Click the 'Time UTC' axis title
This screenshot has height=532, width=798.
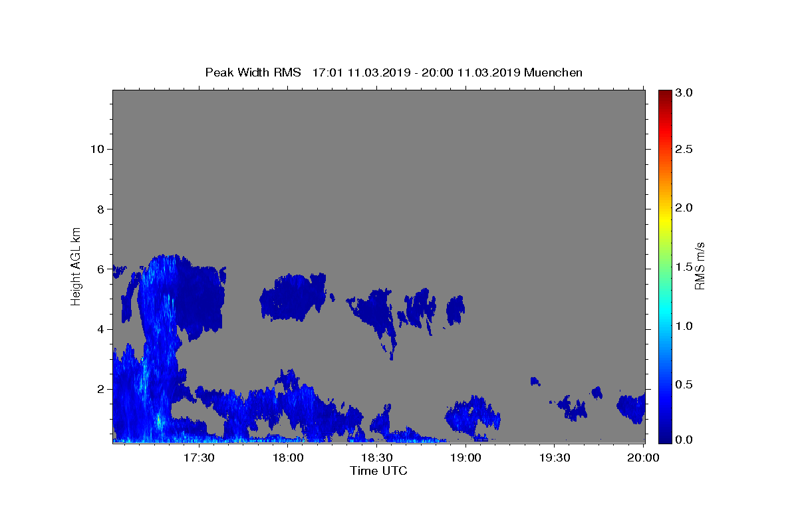pos(378,471)
